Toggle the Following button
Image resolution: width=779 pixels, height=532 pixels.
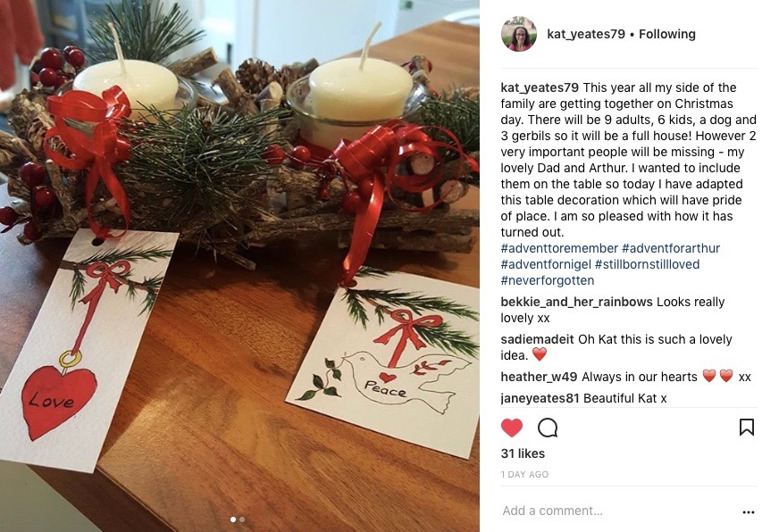pyautogui.click(x=667, y=34)
